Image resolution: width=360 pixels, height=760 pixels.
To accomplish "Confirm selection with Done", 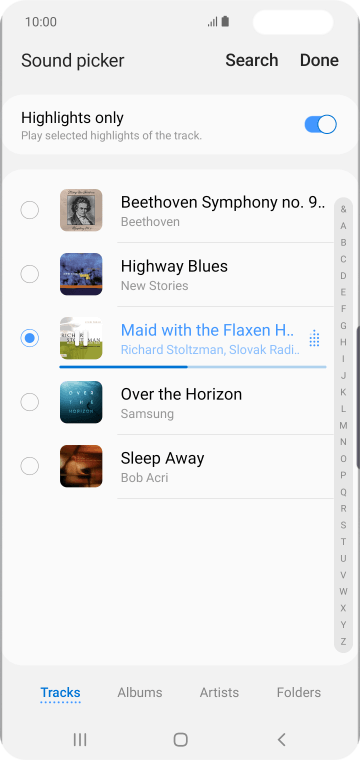I will (x=319, y=60).
